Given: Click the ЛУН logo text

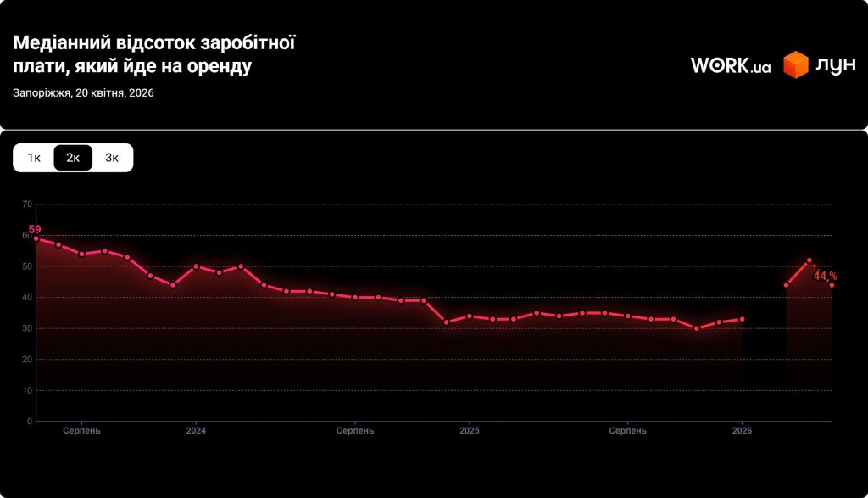Looking at the screenshot, I should [835, 65].
